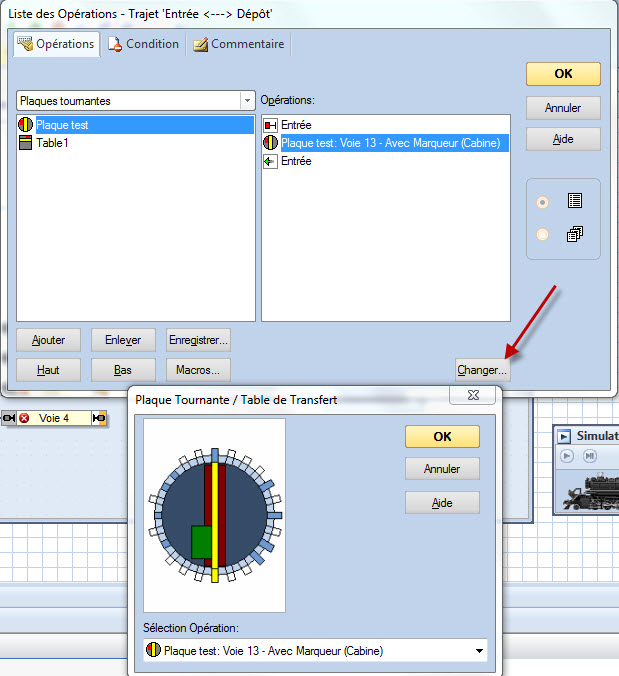The width and height of the screenshot is (619, 676).
Task: Click OK in Plaque Tournante dialog
Action: [x=442, y=437]
